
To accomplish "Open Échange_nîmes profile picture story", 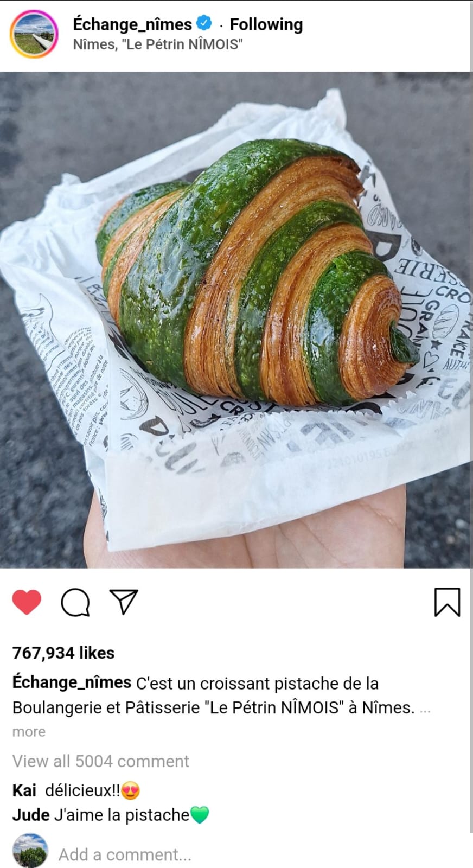I will coord(34,34).
